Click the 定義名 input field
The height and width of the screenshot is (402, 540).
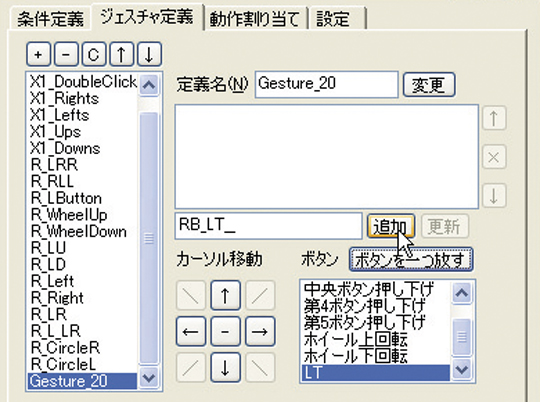(326, 84)
